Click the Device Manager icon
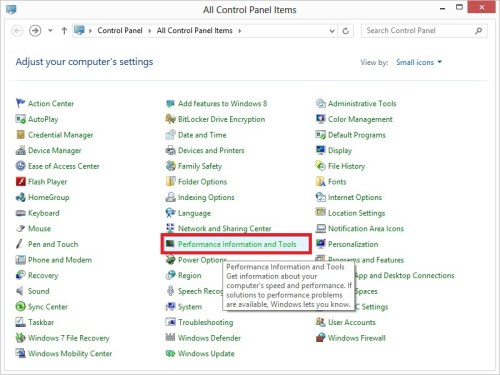This screenshot has height=375, width=500. pyautogui.click(x=20, y=150)
